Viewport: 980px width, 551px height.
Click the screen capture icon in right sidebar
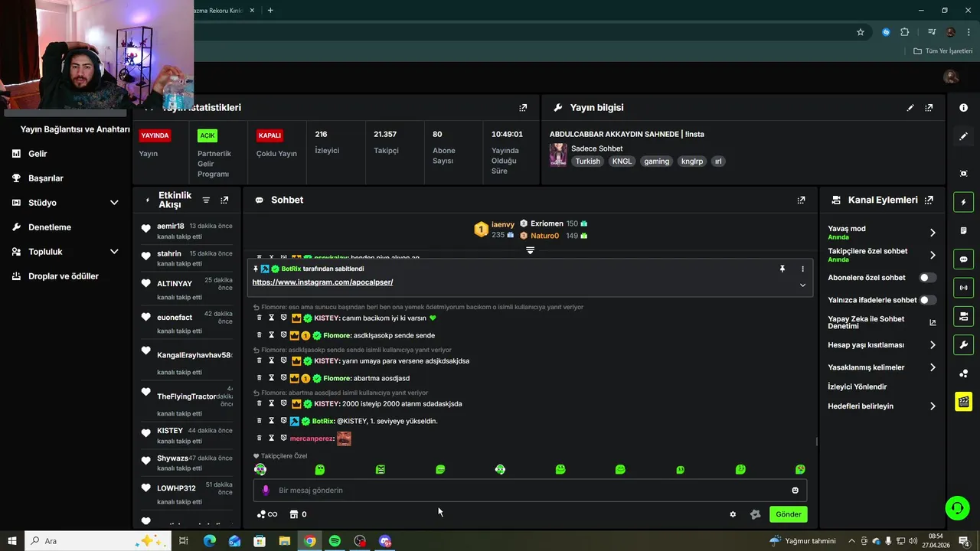[963, 174]
